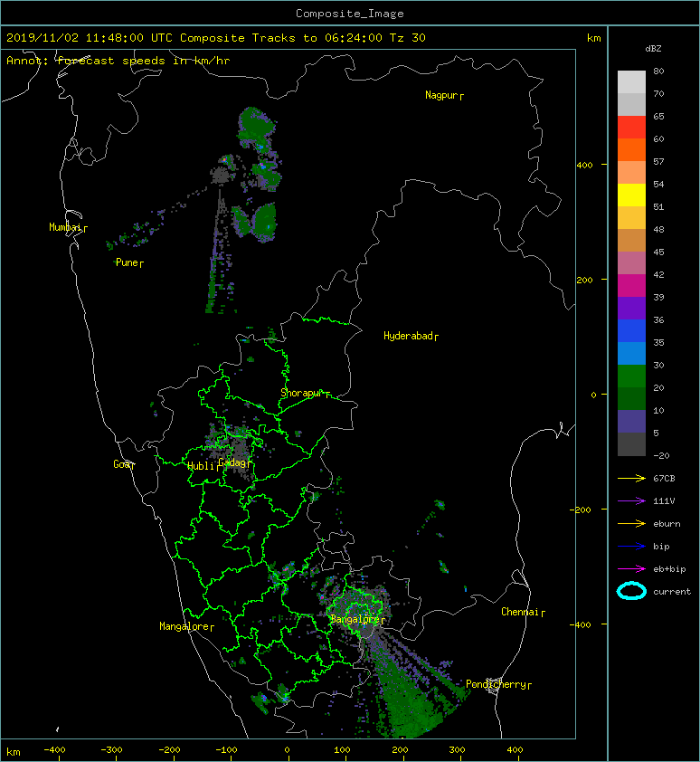Click -400 on the right vertical axis
Viewport: 700px width, 762px height.
[582, 625]
